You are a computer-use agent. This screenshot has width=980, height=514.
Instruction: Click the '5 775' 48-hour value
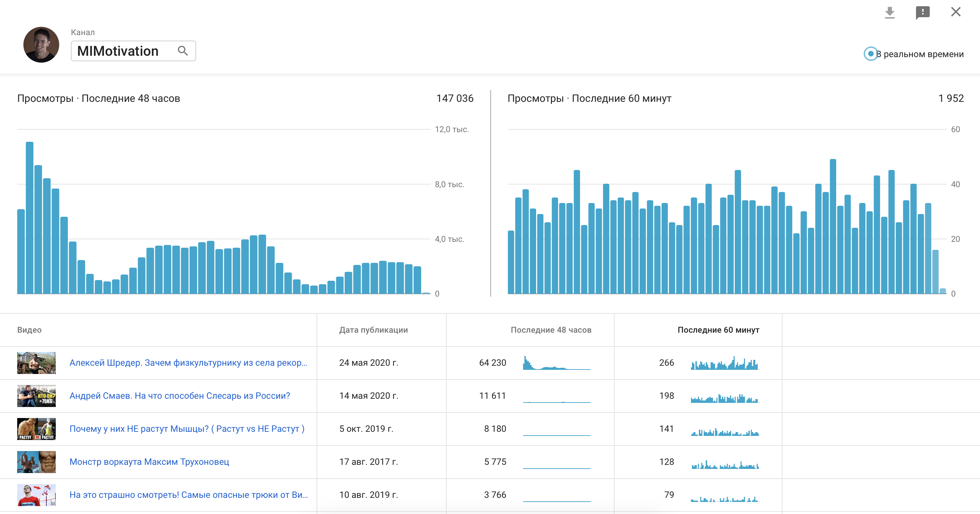(x=495, y=461)
